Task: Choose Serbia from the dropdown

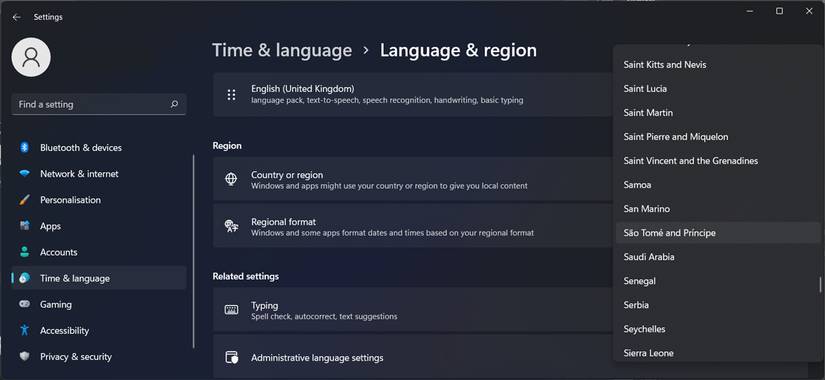Action: (x=718, y=305)
